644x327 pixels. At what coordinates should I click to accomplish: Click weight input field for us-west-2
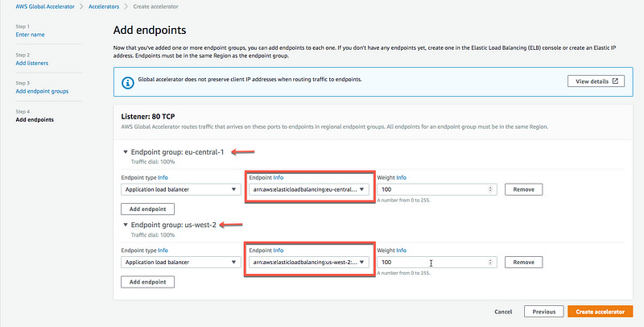point(437,262)
